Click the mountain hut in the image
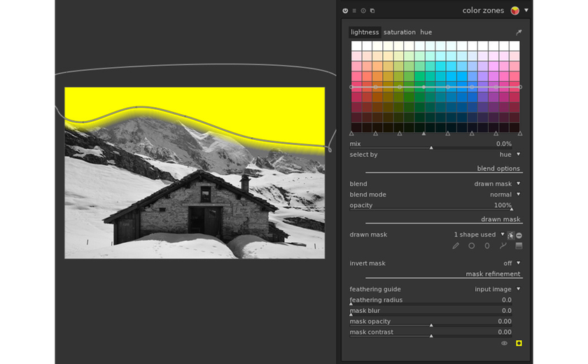588x364 pixels. (195, 208)
